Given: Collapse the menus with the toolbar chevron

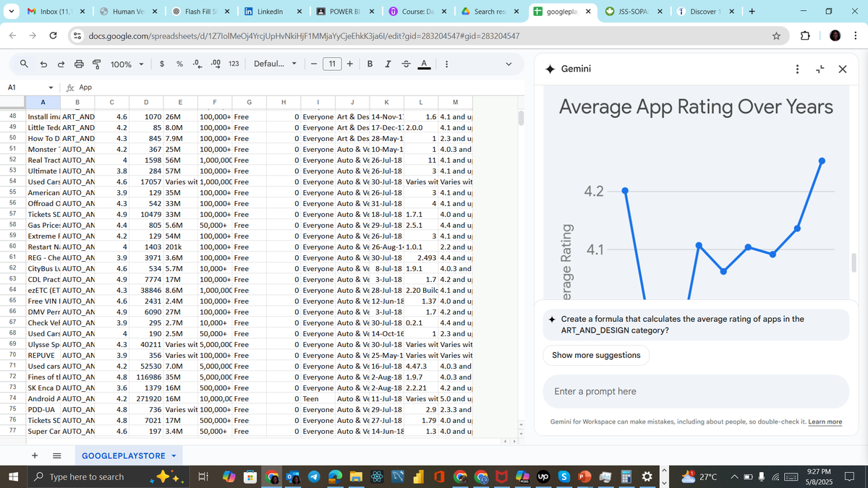Looking at the screenshot, I should click(x=509, y=64).
